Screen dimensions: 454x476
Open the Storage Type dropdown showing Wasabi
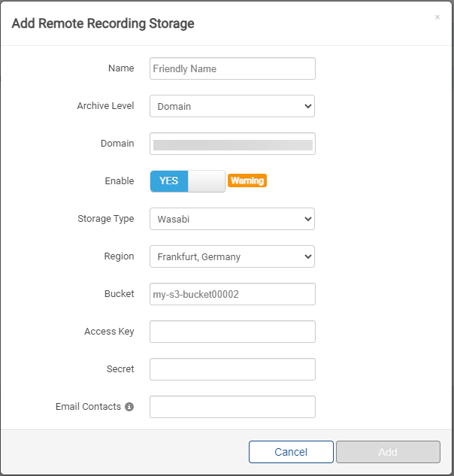pyautogui.click(x=232, y=219)
